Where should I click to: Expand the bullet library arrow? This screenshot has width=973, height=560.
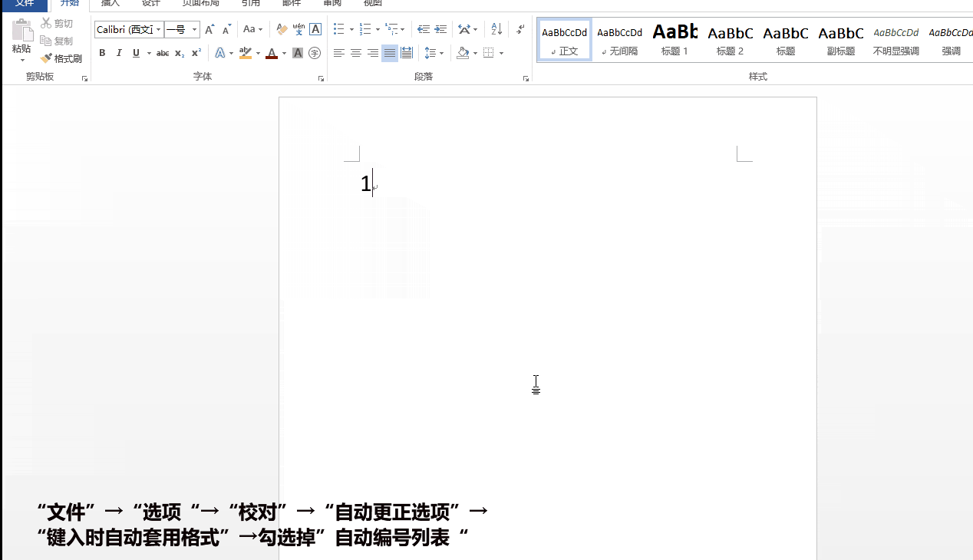351,30
